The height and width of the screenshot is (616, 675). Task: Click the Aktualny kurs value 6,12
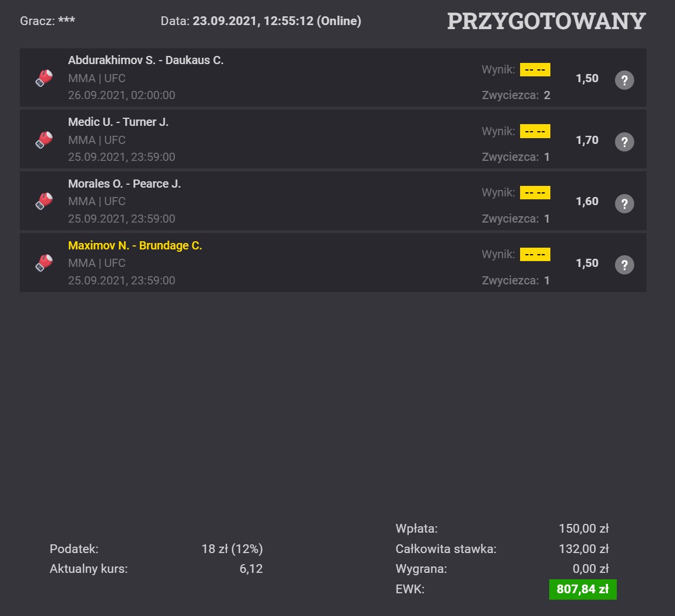(251, 569)
